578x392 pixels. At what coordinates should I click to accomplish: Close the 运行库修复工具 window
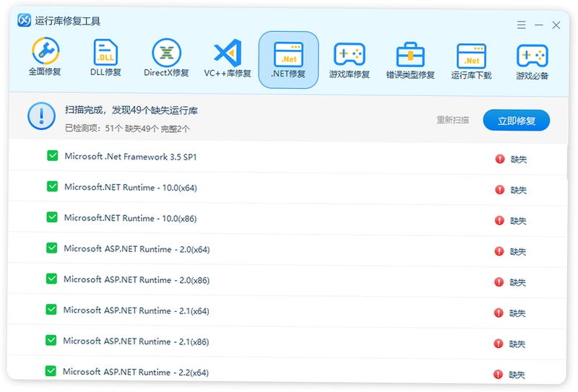(556, 25)
